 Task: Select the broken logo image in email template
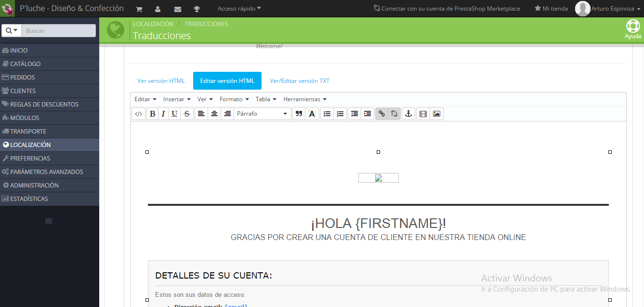[379, 178]
